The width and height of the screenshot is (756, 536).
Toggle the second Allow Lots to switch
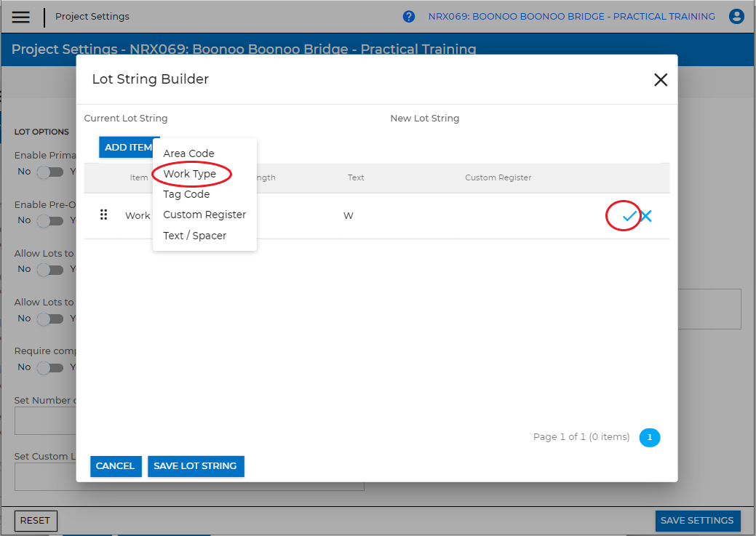(x=50, y=319)
